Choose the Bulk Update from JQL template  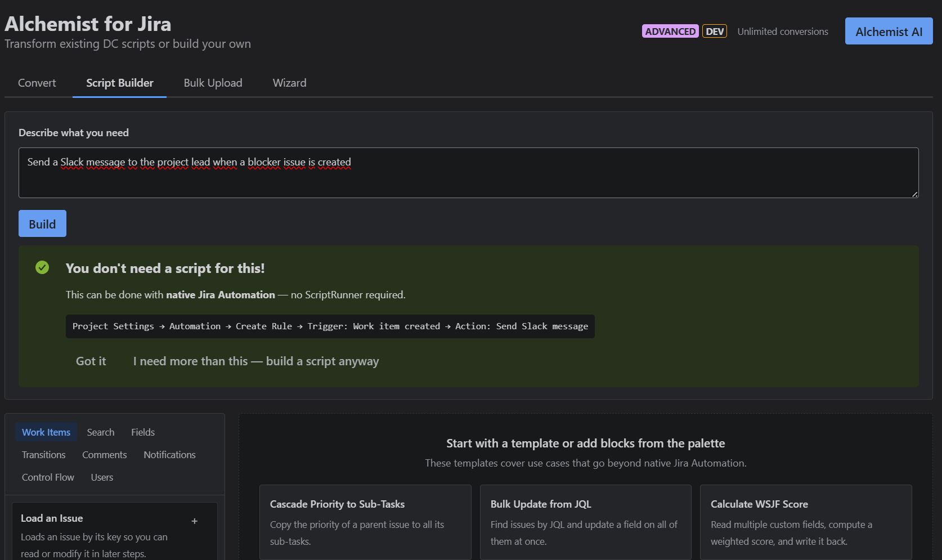(585, 522)
